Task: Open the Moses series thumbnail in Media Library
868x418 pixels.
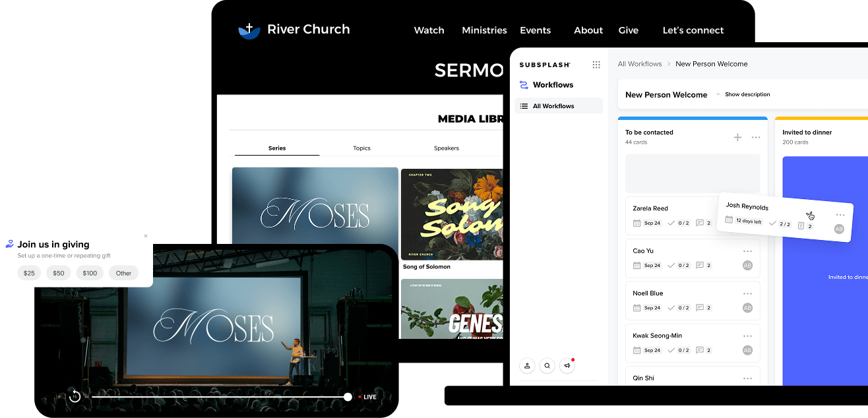Action: tap(315, 206)
